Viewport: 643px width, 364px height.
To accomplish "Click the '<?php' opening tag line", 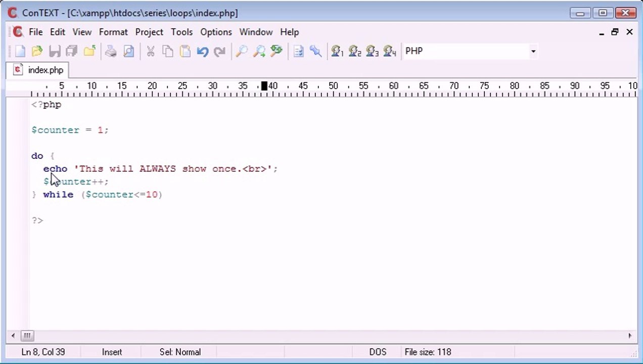I will tap(46, 105).
